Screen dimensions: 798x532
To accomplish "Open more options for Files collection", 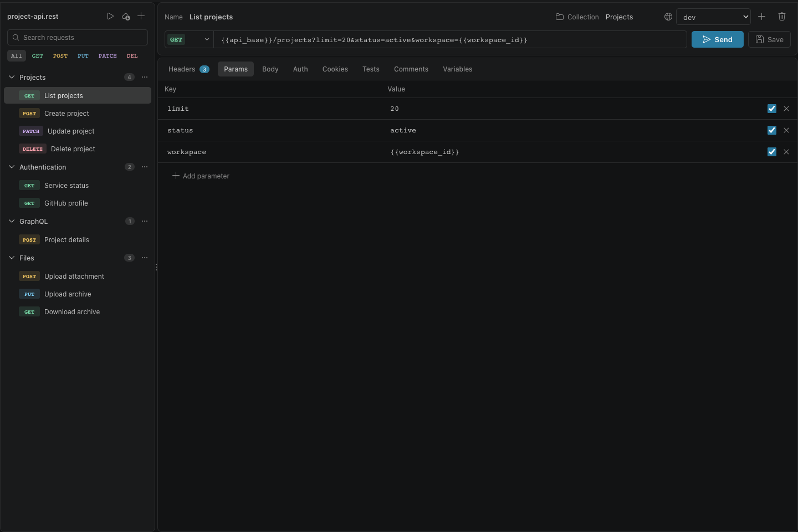I will point(145,258).
